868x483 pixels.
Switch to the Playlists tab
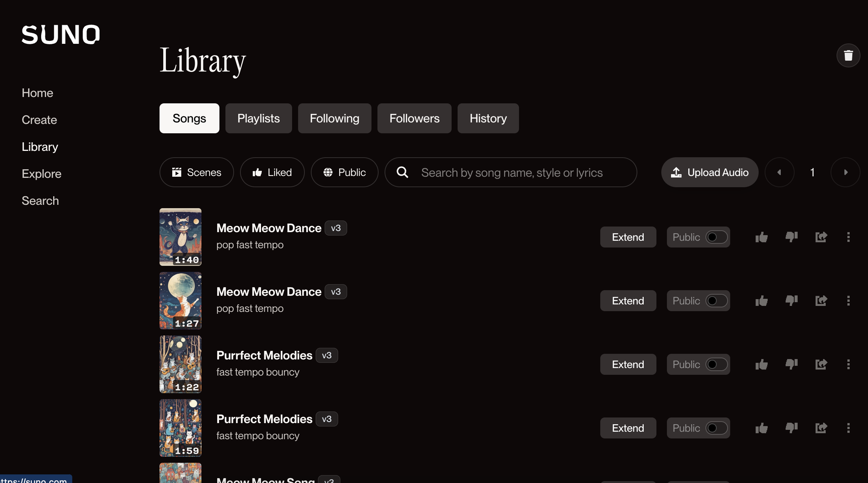(x=258, y=118)
